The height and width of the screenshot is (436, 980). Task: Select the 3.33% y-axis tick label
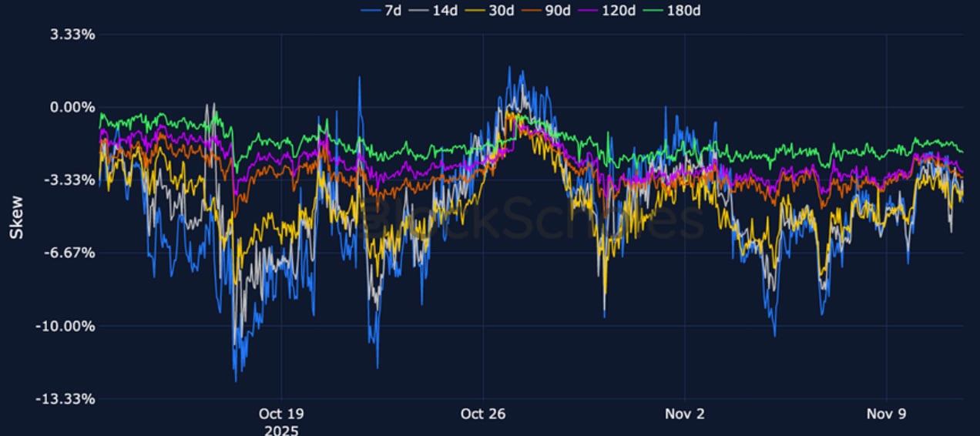(72, 35)
